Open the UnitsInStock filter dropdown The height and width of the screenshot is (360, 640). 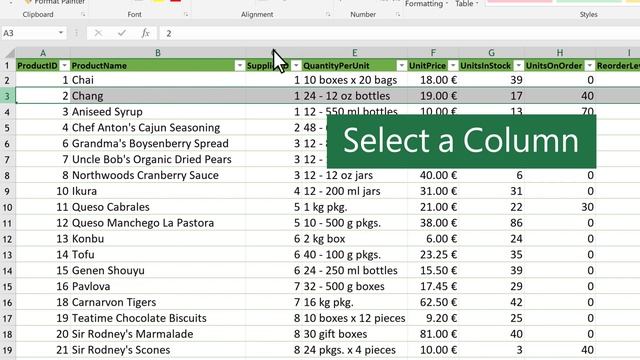[518, 66]
